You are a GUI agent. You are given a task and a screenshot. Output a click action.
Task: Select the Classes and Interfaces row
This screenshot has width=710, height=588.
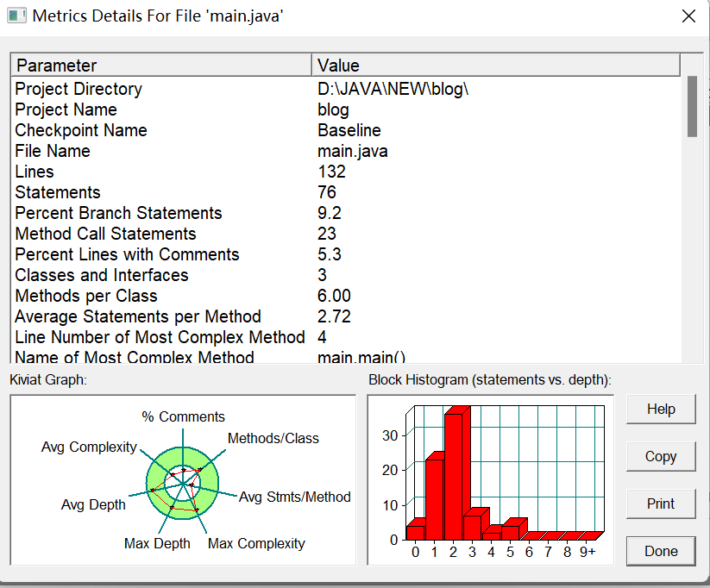point(346,275)
